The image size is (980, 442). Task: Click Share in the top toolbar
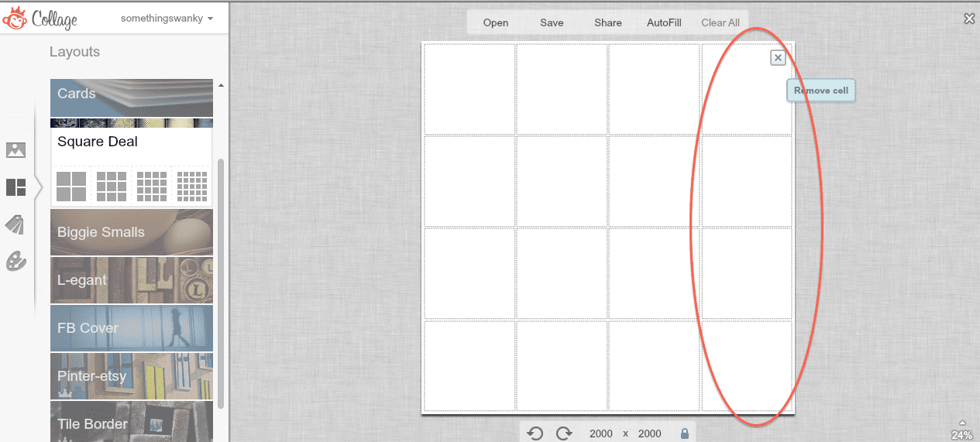[608, 22]
